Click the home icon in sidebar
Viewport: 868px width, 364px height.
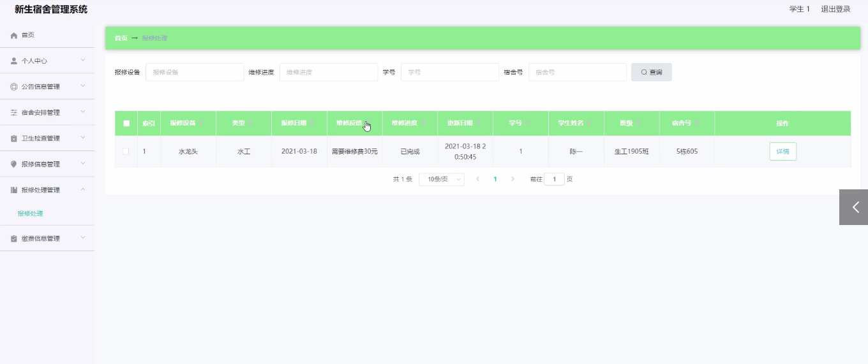point(14,36)
